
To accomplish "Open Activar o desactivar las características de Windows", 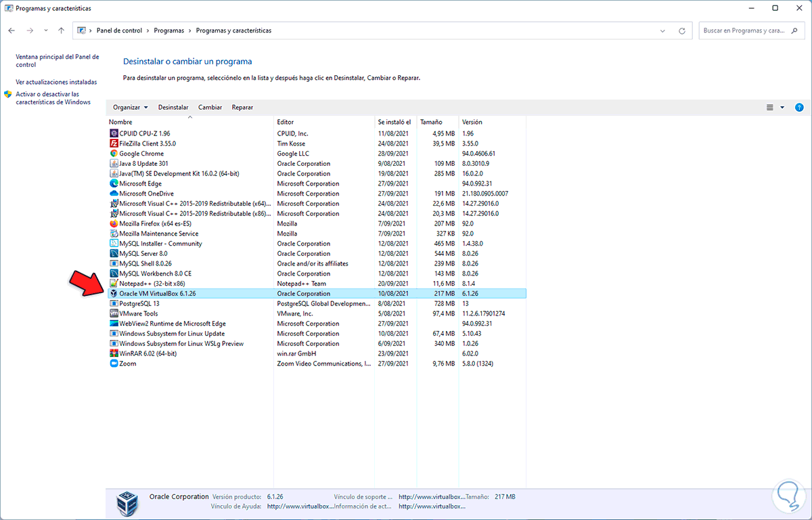I will pos(53,98).
